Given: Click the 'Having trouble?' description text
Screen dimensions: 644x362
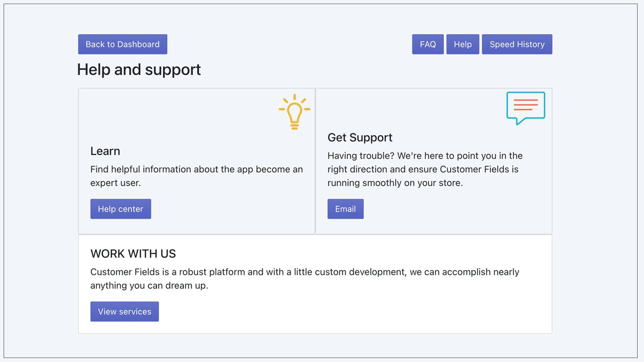Looking at the screenshot, I should [425, 169].
